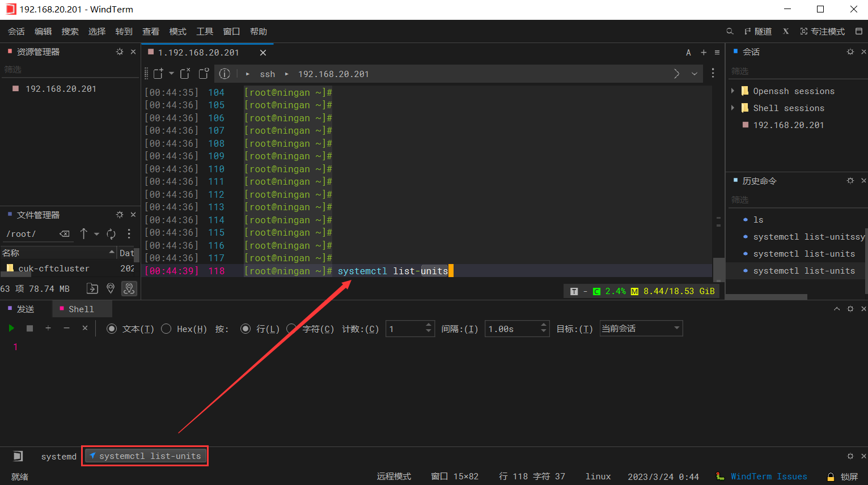Refresh the file manager listing
Image resolution: width=868 pixels, height=485 pixels.
[111, 233]
